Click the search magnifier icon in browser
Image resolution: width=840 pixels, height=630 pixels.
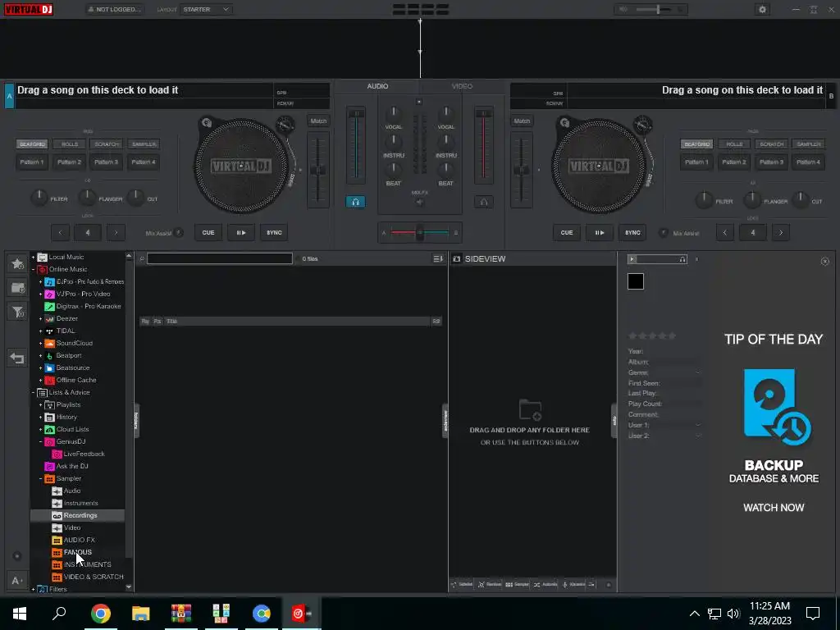pos(142,258)
